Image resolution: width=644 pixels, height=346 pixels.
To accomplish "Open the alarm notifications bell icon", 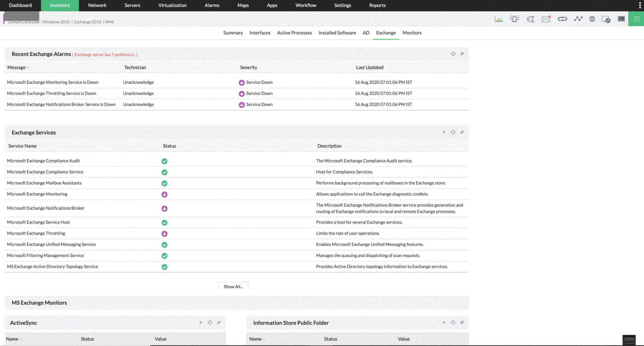I will pyautogui.click(x=515, y=19).
